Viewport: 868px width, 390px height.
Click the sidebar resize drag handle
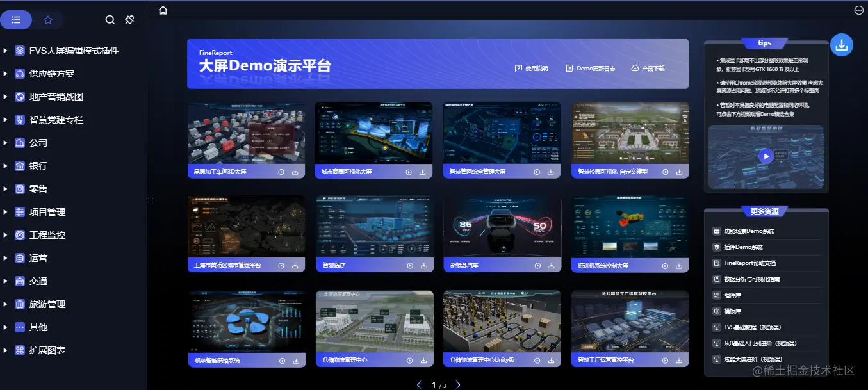click(x=151, y=199)
